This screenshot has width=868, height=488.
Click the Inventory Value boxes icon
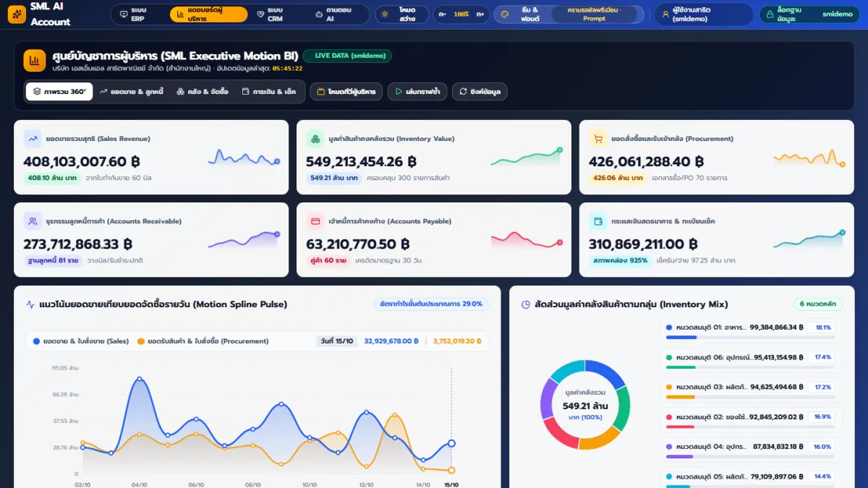315,139
